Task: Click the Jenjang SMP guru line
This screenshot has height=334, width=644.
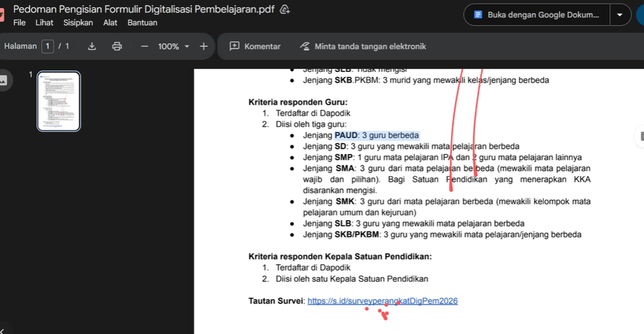Action: point(442,157)
